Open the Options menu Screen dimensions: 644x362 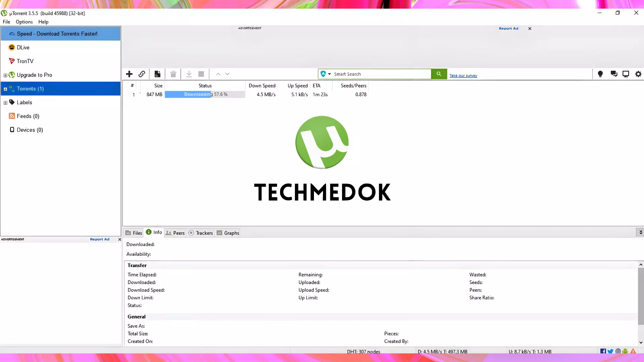tap(24, 22)
